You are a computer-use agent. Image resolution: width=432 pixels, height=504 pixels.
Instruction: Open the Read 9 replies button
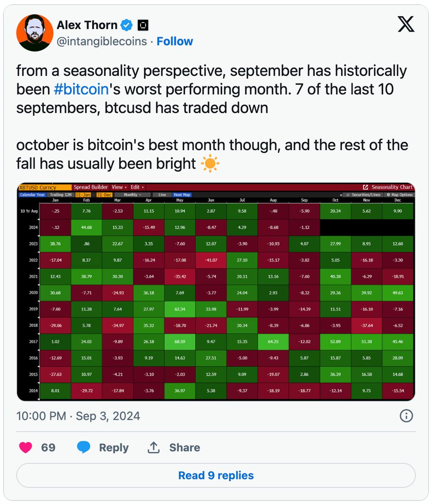pyautogui.click(x=216, y=475)
